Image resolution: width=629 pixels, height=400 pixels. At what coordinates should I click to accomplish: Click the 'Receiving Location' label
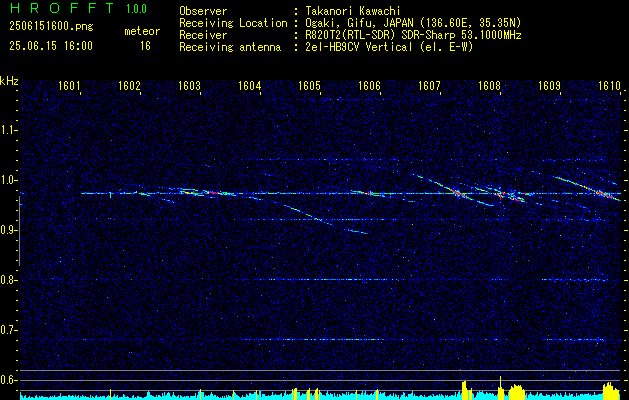pyautogui.click(x=233, y=23)
